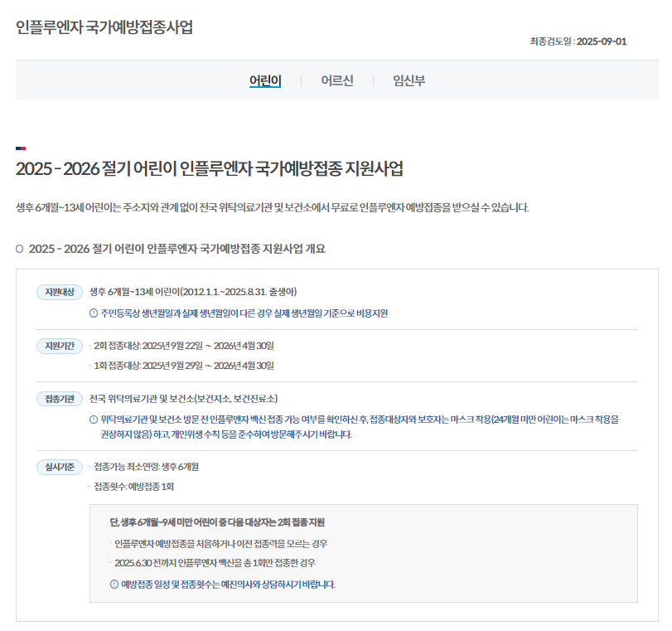Switch to the 어르신 tab
Image resolution: width=672 pixels, height=631 pixels.
pyautogui.click(x=338, y=81)
